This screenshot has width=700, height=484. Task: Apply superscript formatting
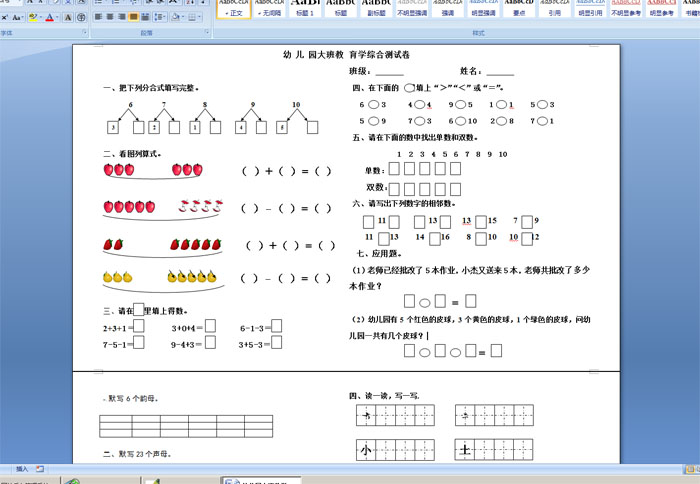(4, 17)
